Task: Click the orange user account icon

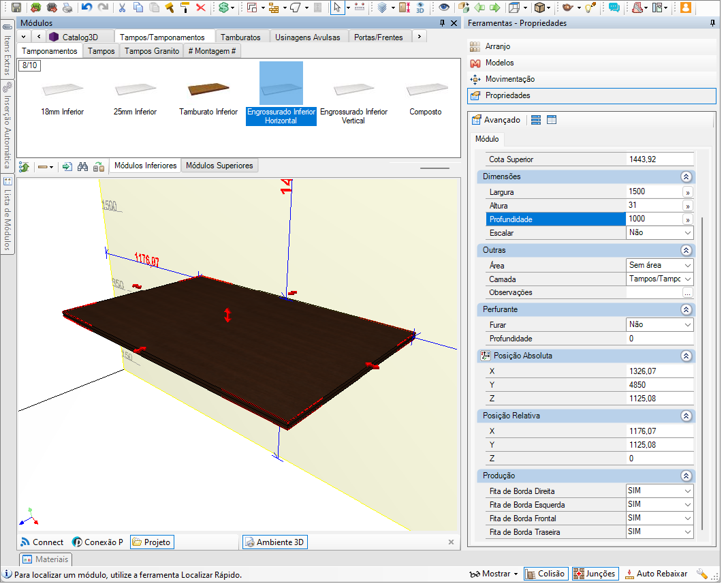Action: click(x=686, y=7)
